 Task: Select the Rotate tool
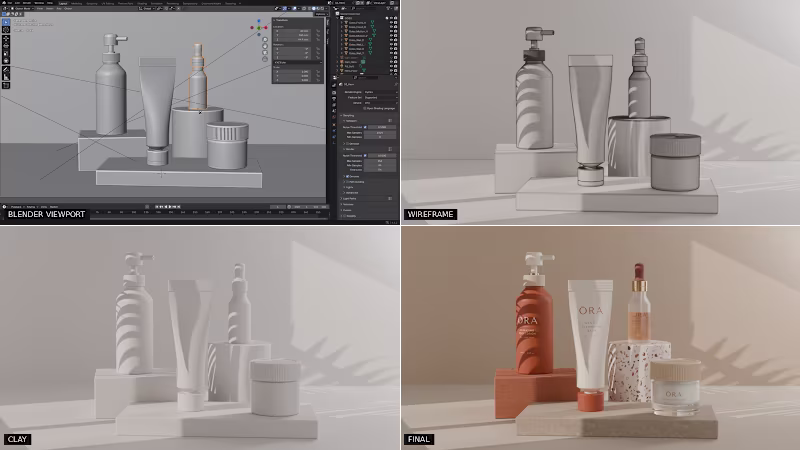click(x=6, y=45)
